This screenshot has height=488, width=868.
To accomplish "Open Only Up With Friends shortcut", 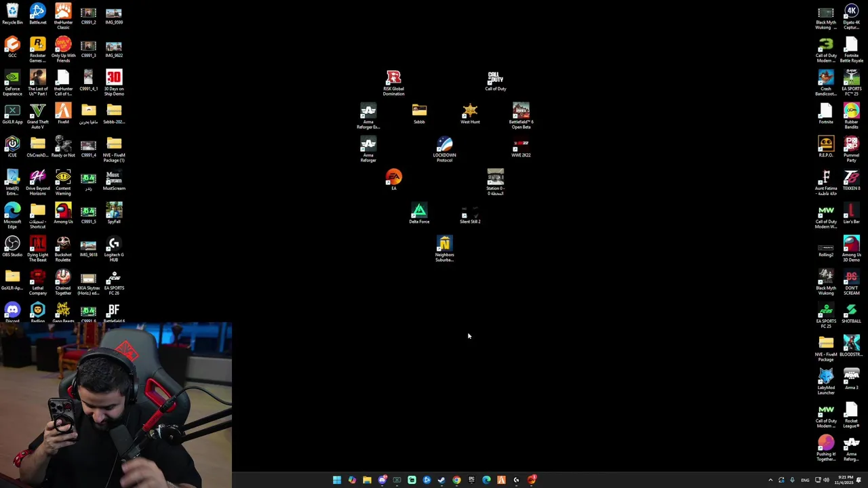I will coord(63,49).
